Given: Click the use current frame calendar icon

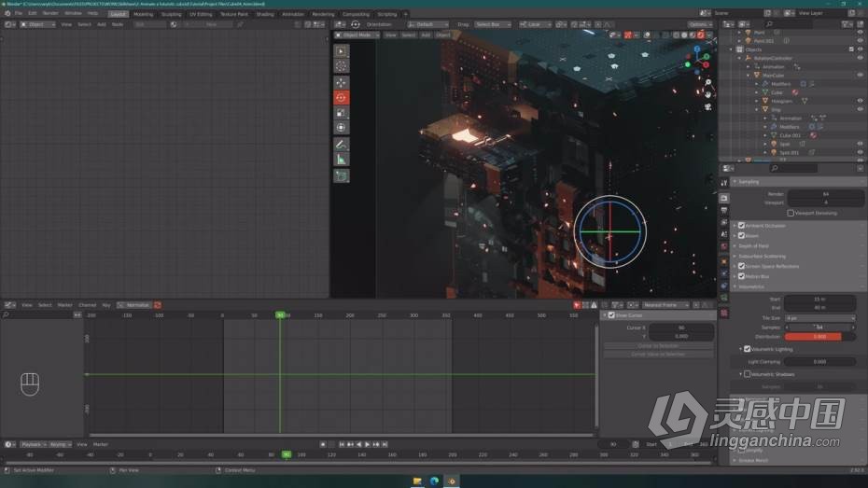Looking at the screenshot, I should click(x=636, y=444).
